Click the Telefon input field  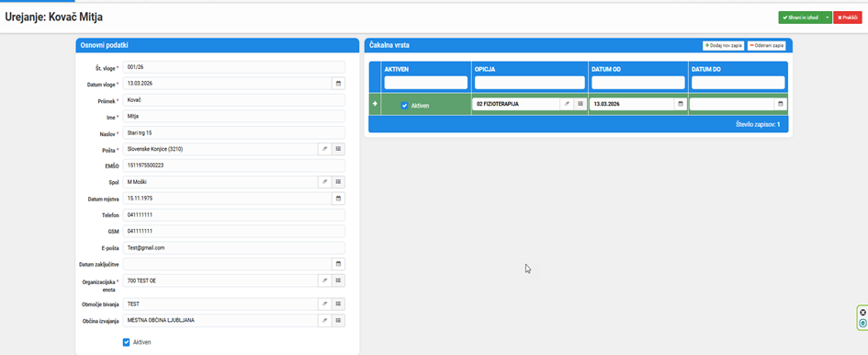tap(233, 214)
